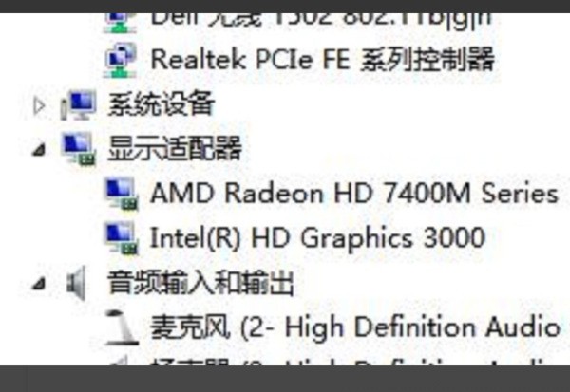Viewport: 570px width, 392px height.
Task: Collapse the 音频输入和输出 node arrow
Action: point(39,284)
